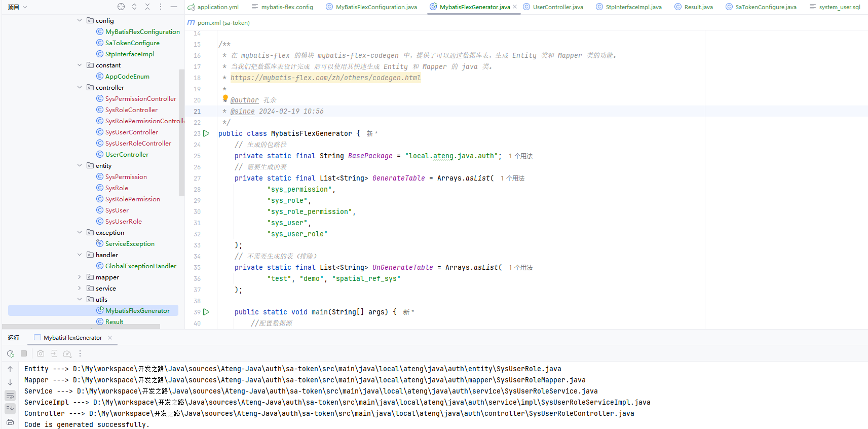
Task: Click the print icon beside console output
Action: [x=10, y=421]
